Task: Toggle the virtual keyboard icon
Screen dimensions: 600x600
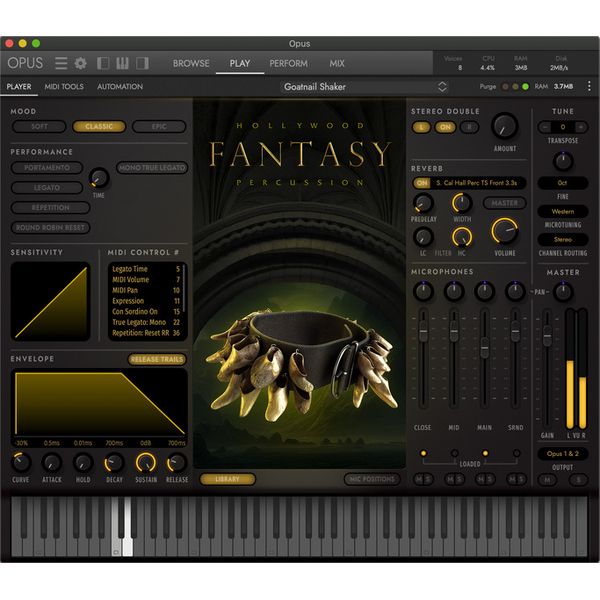Action: pyautogui.click(x=122, y=63)
